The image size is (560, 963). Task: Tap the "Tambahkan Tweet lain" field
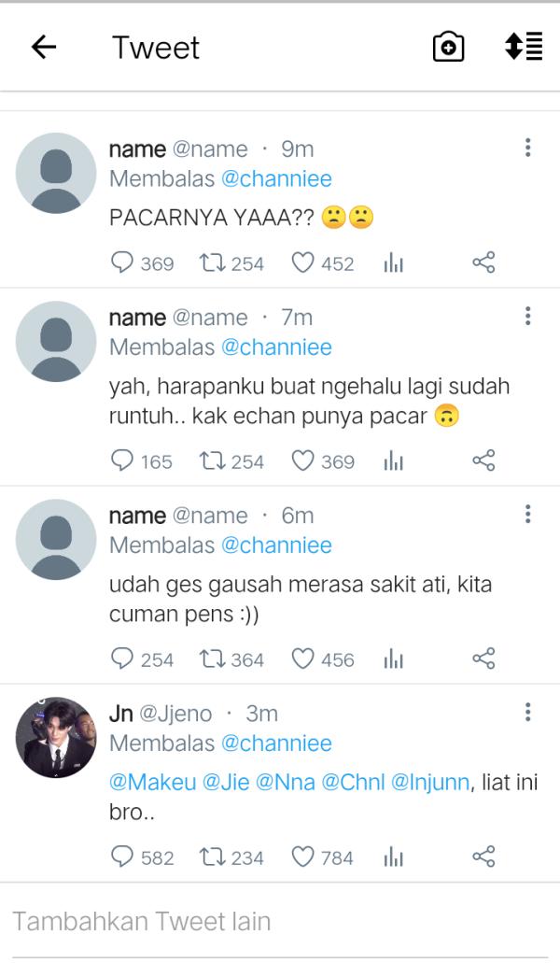(x=142, y=921)
